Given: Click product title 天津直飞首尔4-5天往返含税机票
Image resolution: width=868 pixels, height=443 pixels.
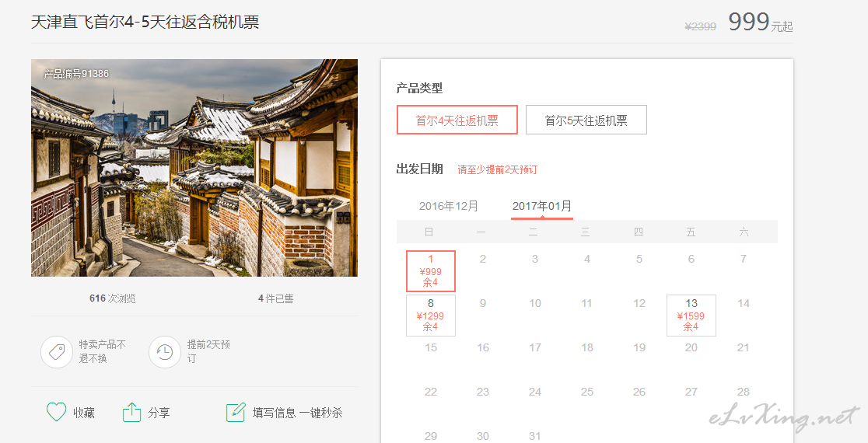Looking at the screenshot, I should 145,22.
